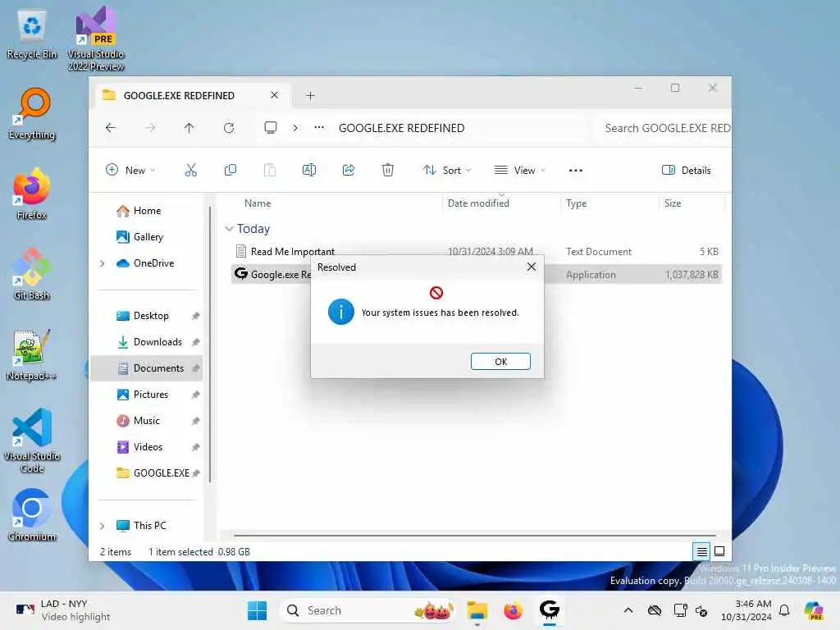840x630 pixels.
Task: Open the New dropdown menu
Action: 130,171
